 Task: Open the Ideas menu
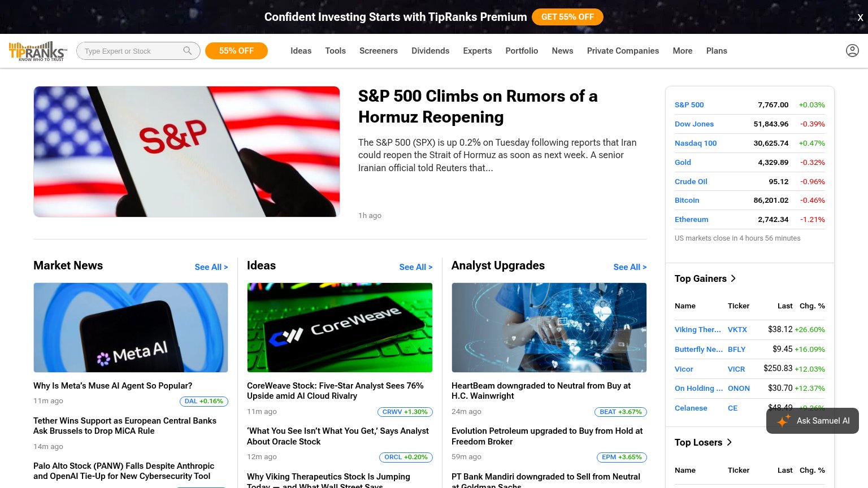[x=301, y=51]
